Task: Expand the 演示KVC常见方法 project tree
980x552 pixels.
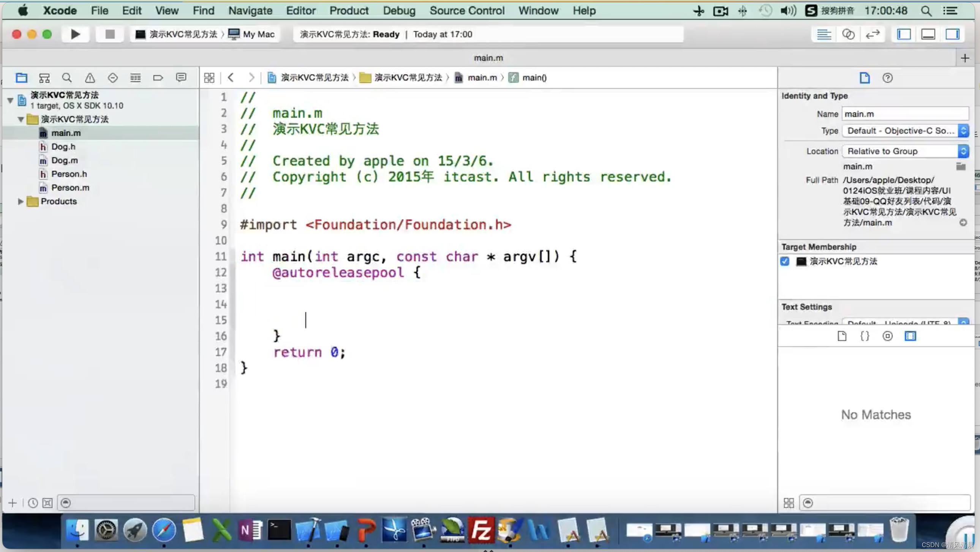Action: (10, 100)
